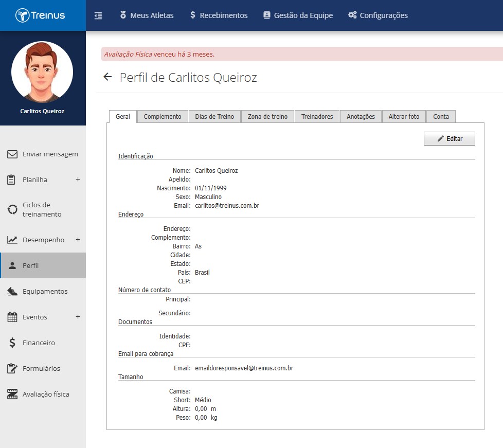Open Formulários form icon
The width and height of the screenshot is (503, 448).
[12, 368]
